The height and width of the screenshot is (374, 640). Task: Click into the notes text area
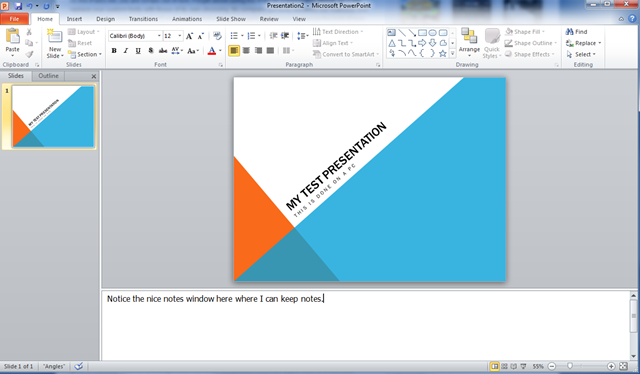[x=365, y=325]
